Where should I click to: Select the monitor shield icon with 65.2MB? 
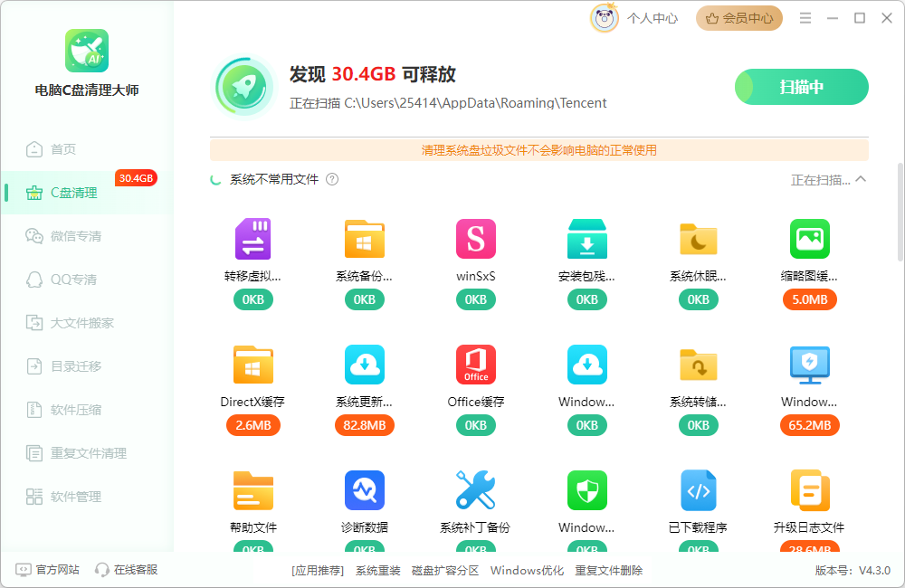coord(810,365)
